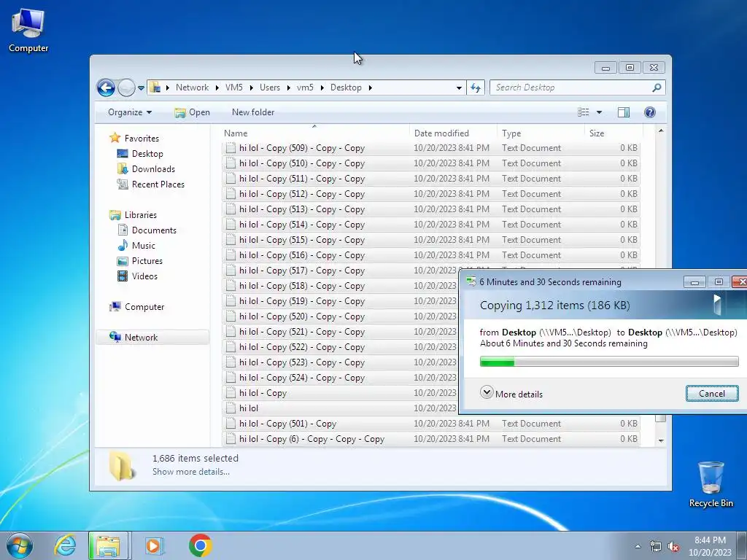This screenshot has width=747, height=560.
Task: Click the network tray icon
Action: coord(656,547)
